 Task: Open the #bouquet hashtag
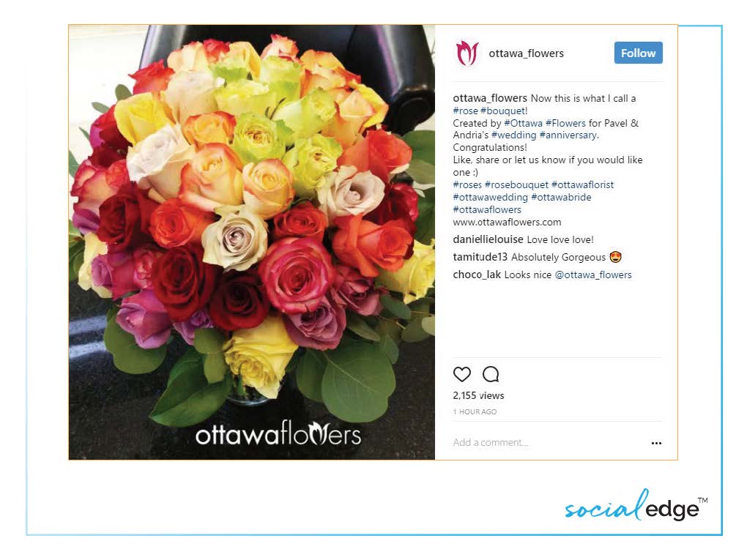point(502,111)
